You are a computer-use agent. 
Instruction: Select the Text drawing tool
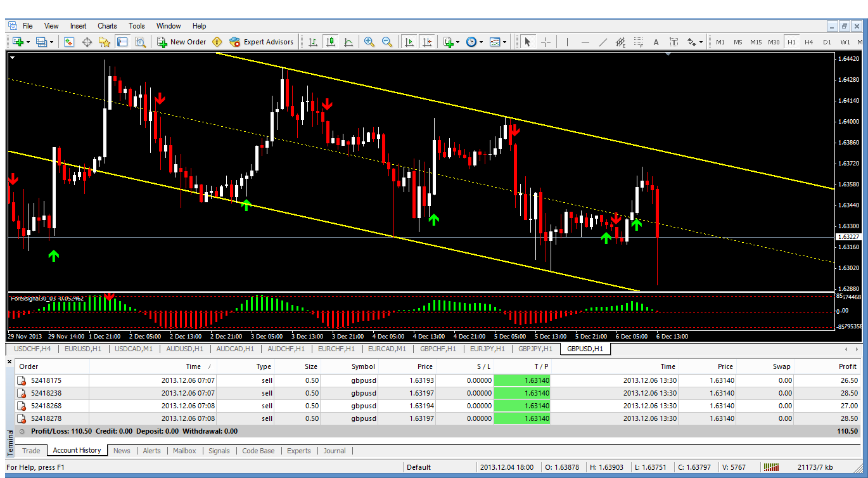(656, 42)
